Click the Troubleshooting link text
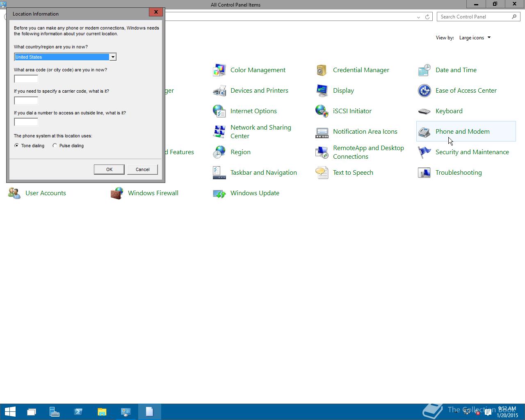 (459, 173)
